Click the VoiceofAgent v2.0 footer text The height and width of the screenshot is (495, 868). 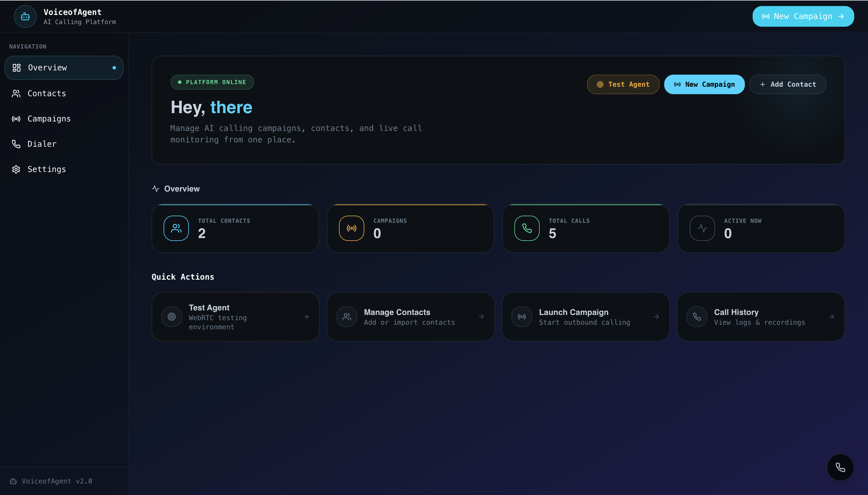(x=57, y=481)
